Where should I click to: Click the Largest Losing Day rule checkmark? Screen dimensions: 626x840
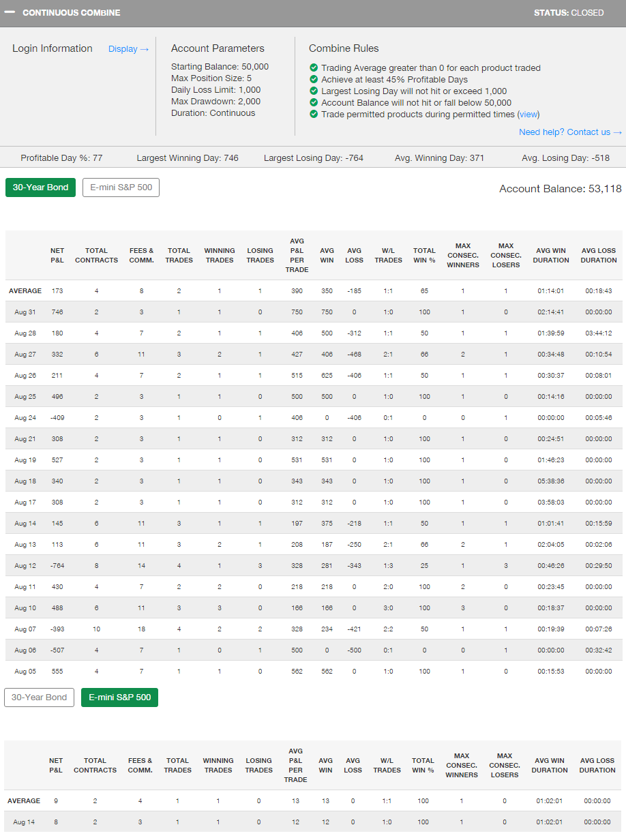pos(314,91)
